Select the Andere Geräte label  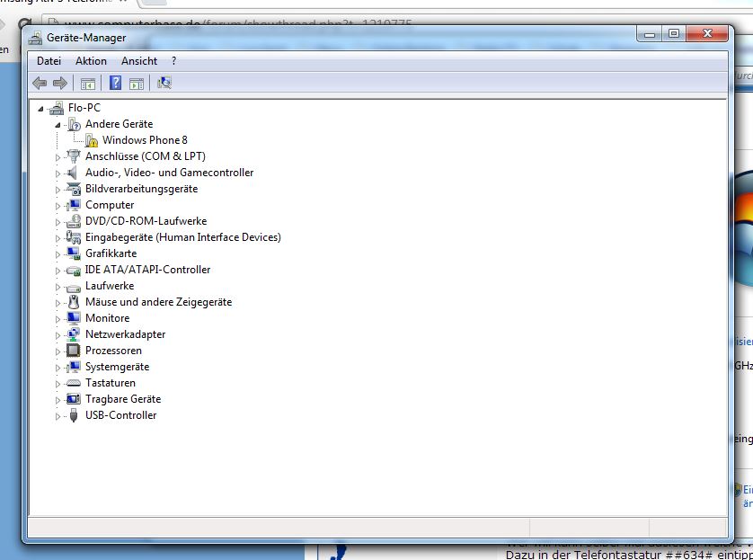coord(120,124)
